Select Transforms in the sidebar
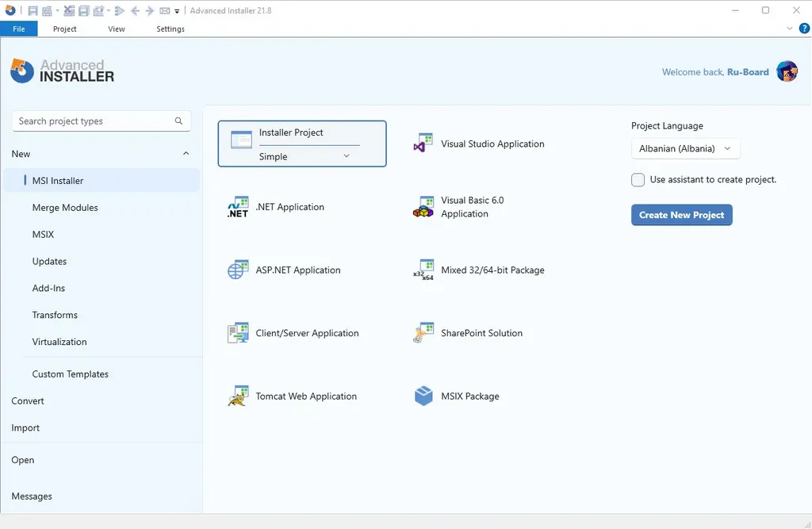This screenshot has width=812, height=529. click(x=55, y=315)
